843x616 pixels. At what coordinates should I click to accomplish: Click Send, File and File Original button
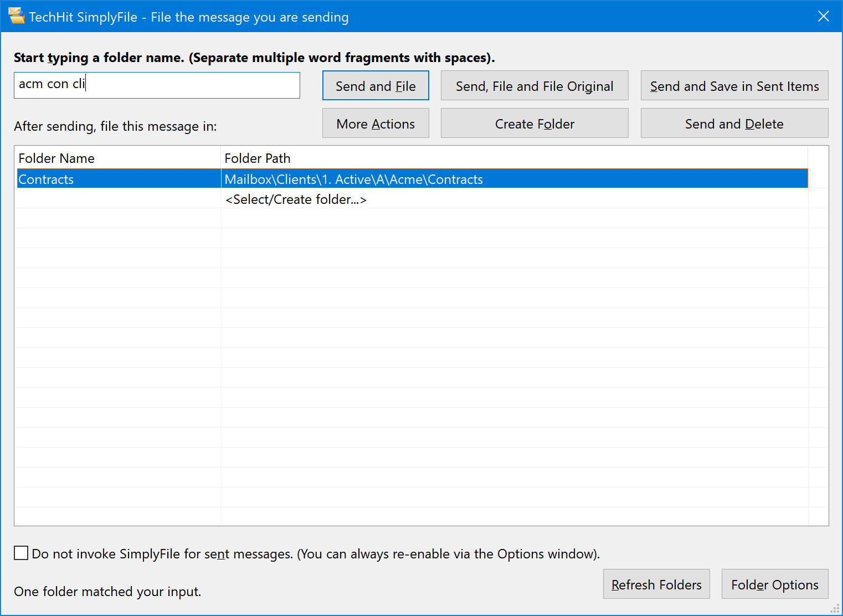534,85
